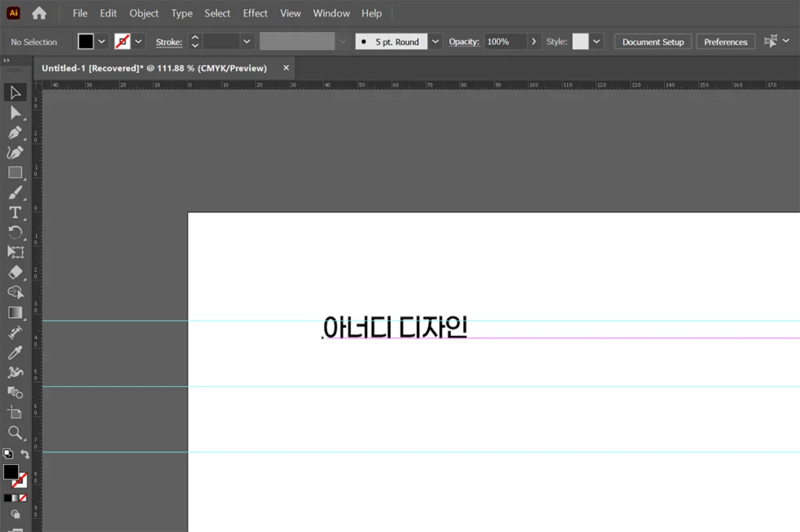Open dropdown next to arrange icon
Image resolution: width=800 pixels, height=532 pixels.
[x=786, y=41]
